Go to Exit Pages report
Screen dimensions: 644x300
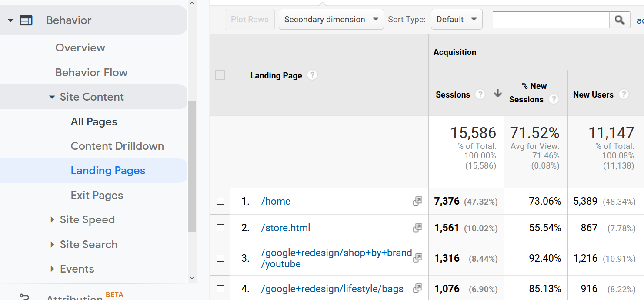[97, 195]
